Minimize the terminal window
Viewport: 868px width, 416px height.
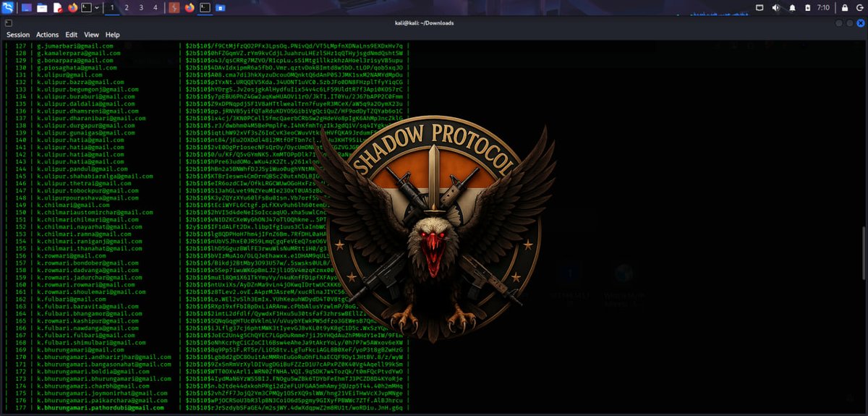pos(841,22)
